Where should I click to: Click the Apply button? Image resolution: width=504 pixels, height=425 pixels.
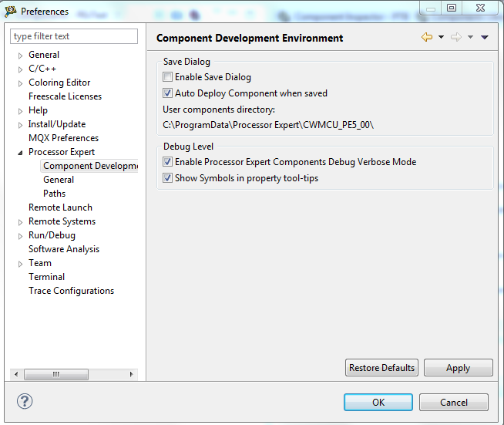458,368
